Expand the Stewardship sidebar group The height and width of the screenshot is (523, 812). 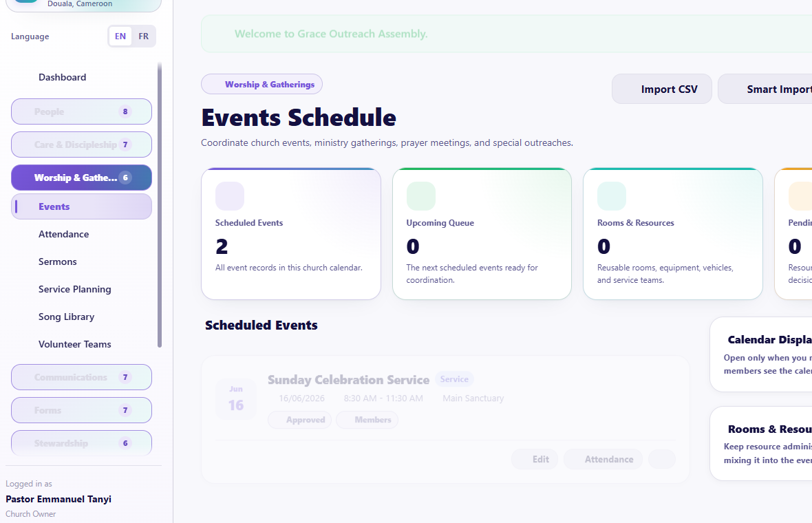tap(81, 442)
